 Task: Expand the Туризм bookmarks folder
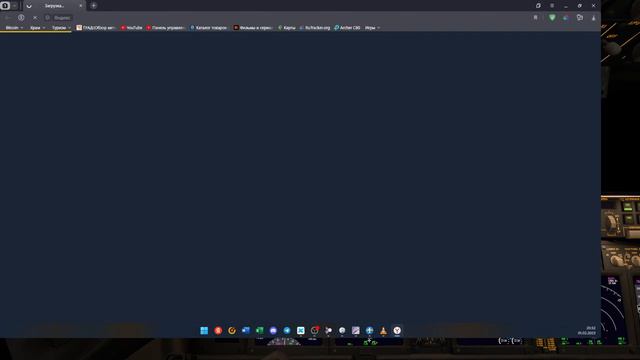(x=61, y=28)
